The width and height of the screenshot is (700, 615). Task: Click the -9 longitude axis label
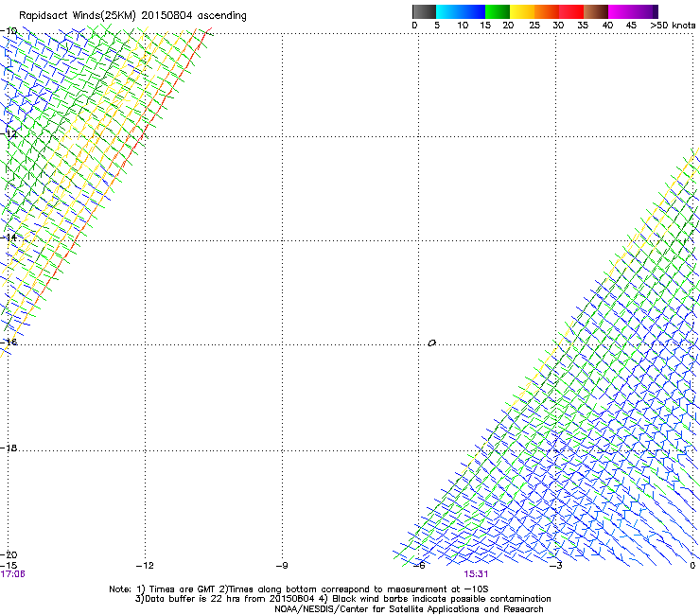coord(282,566)
